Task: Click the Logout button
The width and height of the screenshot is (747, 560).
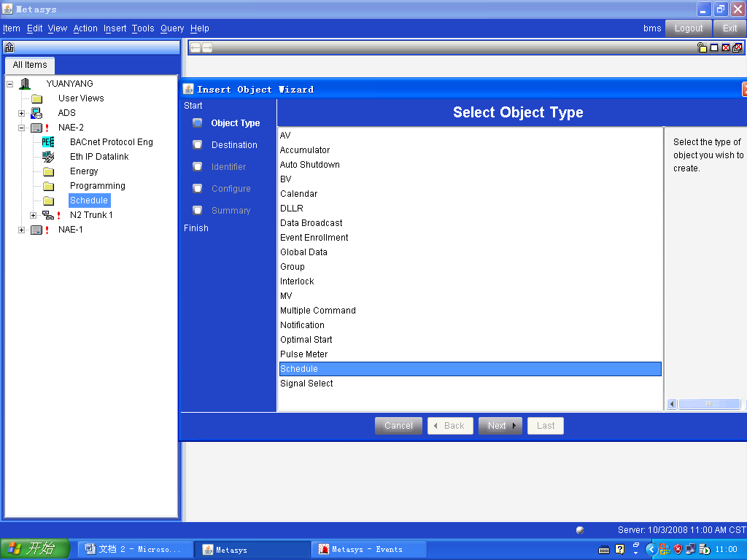Action: point(688,28)
